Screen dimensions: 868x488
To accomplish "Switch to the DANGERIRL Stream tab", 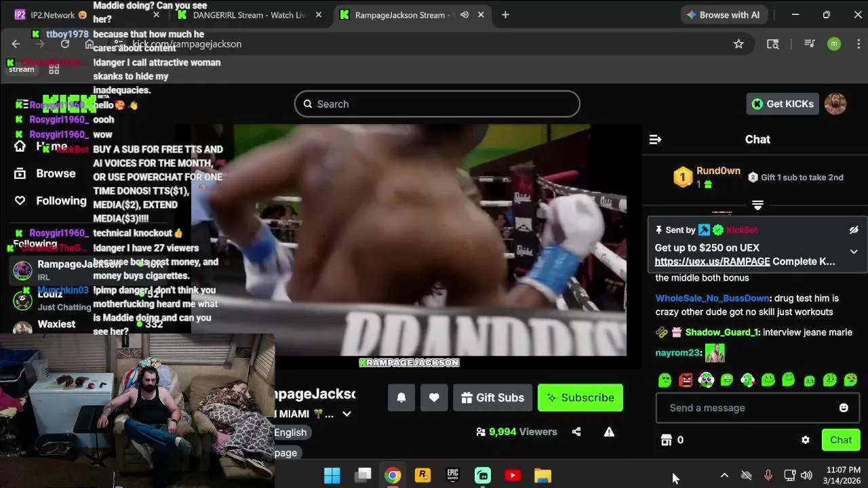I will 249,15.
